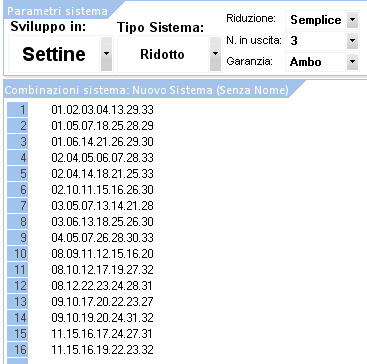
Task: Select row number 5 header
Action: pyautogui.click(x=17, y=174)
